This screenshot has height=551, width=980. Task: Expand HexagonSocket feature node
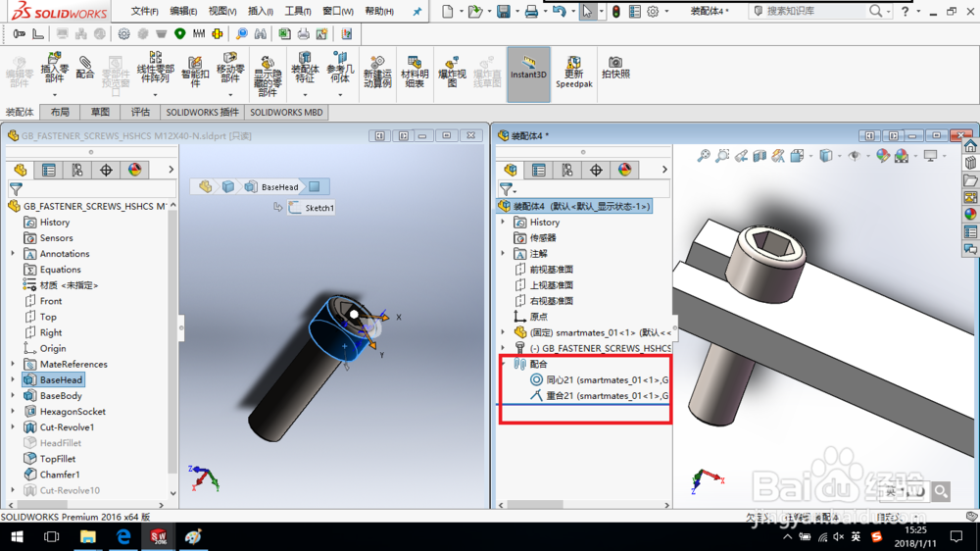pos(13,411)
